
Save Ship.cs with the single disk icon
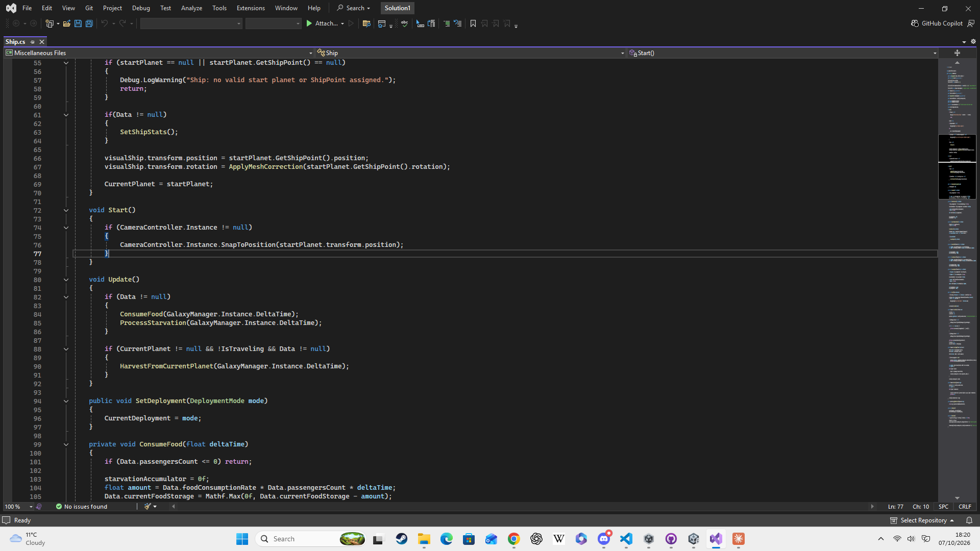click(78, 23)
